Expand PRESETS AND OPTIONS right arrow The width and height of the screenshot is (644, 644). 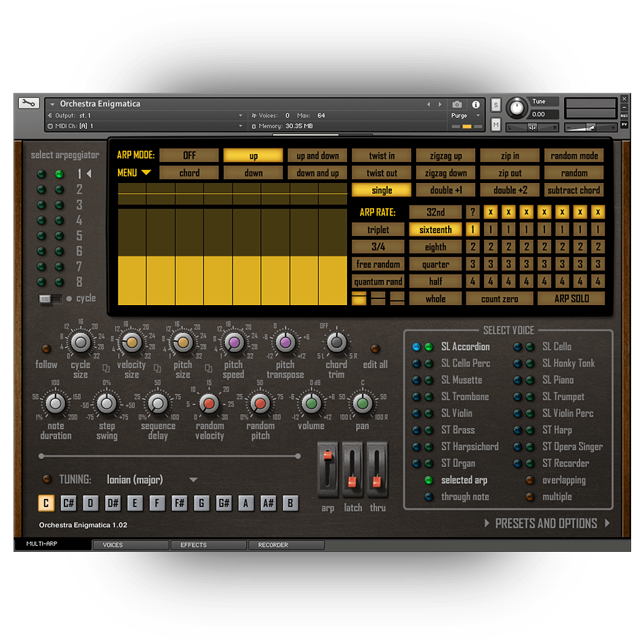pos(607,523)
